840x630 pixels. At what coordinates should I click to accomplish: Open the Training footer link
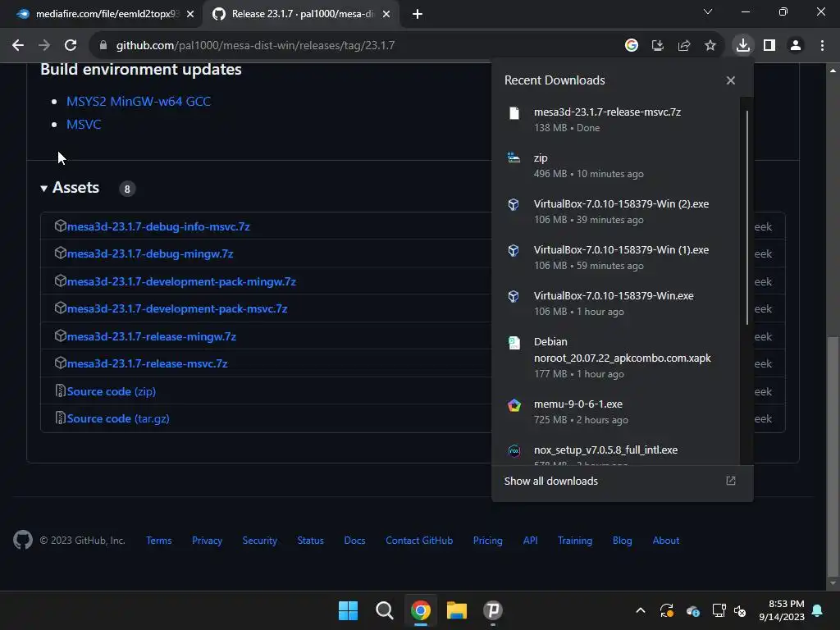(575, 541)
